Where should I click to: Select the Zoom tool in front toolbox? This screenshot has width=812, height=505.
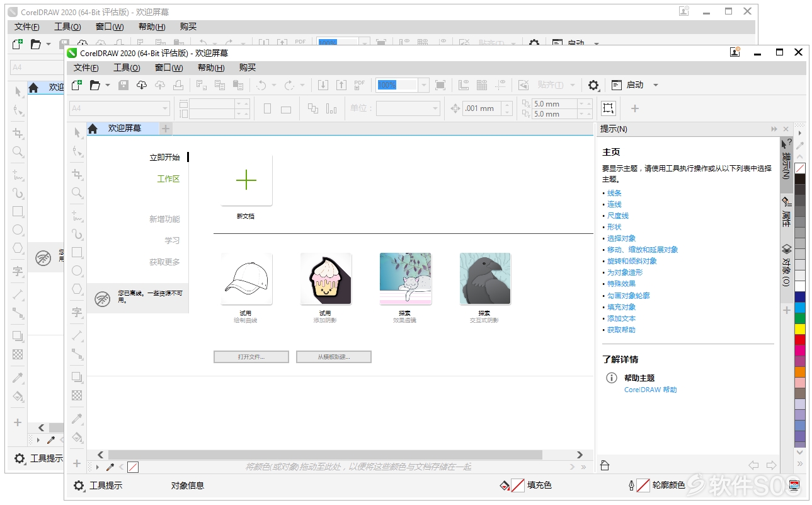coord(77,192)
